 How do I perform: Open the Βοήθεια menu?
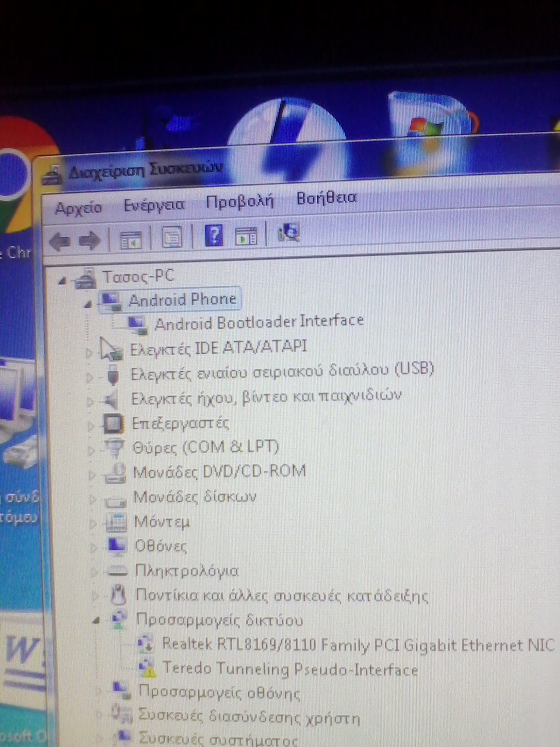point(326,198)
